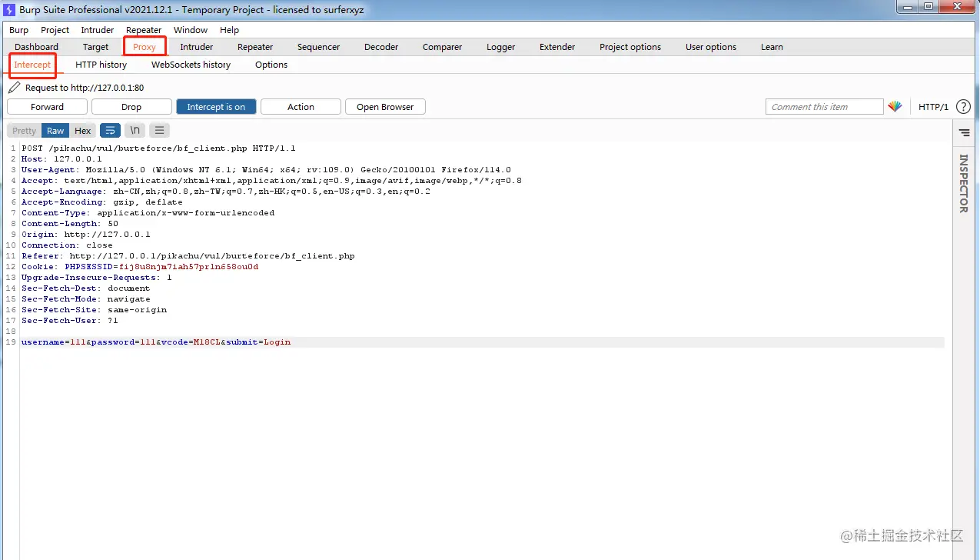This screenshot has height=560, width=980.
Task: Click the Content-Length: 50 header
Action: pyautogui.click(x=70, y=224)
